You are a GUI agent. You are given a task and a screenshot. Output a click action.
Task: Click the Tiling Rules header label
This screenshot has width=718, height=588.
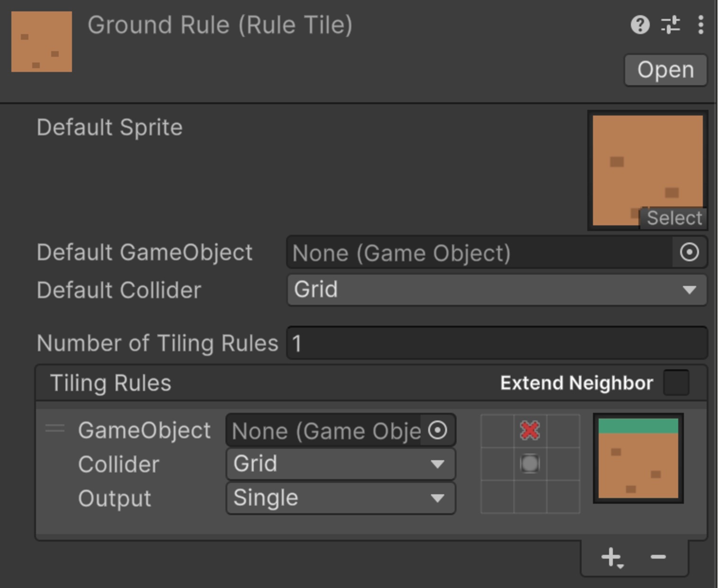(x=110, y=383)
